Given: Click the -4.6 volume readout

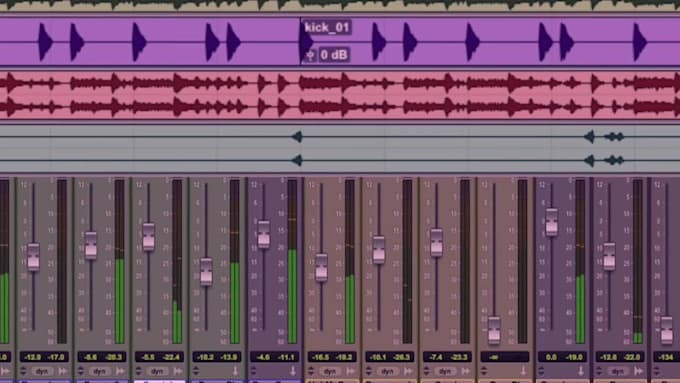Looking at the screenshot, I should tap(263, 357).
